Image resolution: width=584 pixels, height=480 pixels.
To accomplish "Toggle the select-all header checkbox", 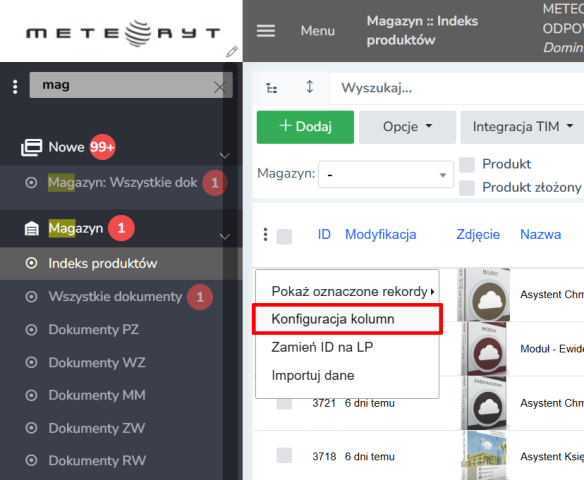I will tap(284, 236).
